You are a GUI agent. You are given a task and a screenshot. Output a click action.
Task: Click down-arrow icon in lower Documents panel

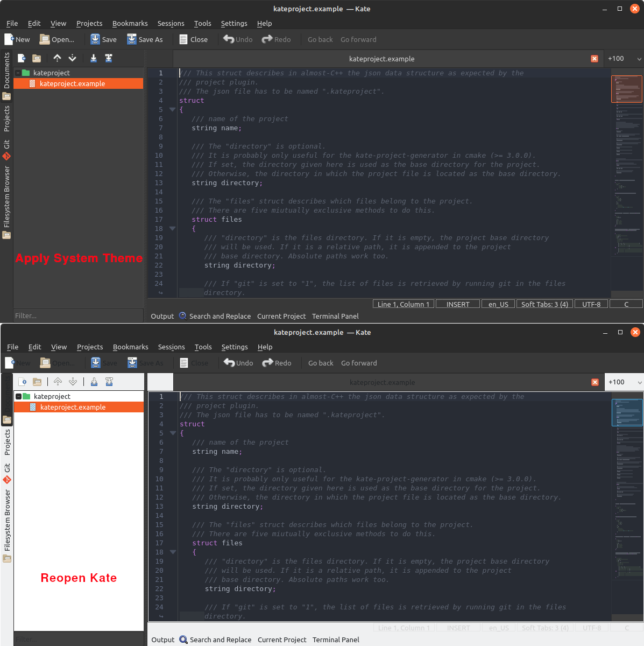click(x=73, y=382)
